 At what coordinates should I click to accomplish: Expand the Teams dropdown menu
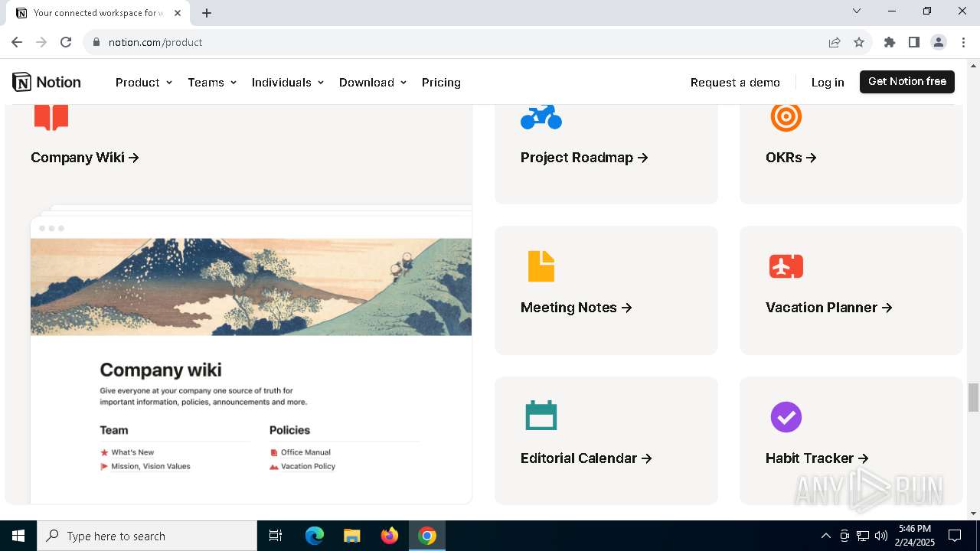(212, 82)
